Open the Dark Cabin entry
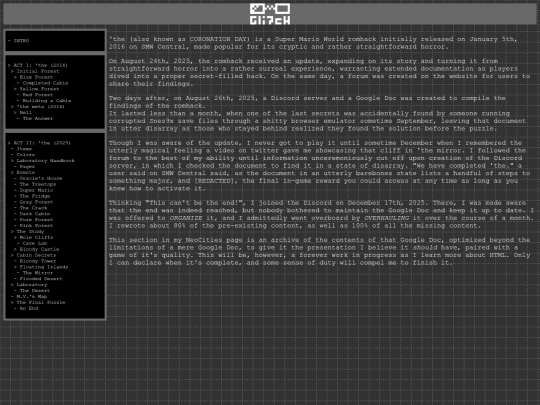 click(35, 214)
